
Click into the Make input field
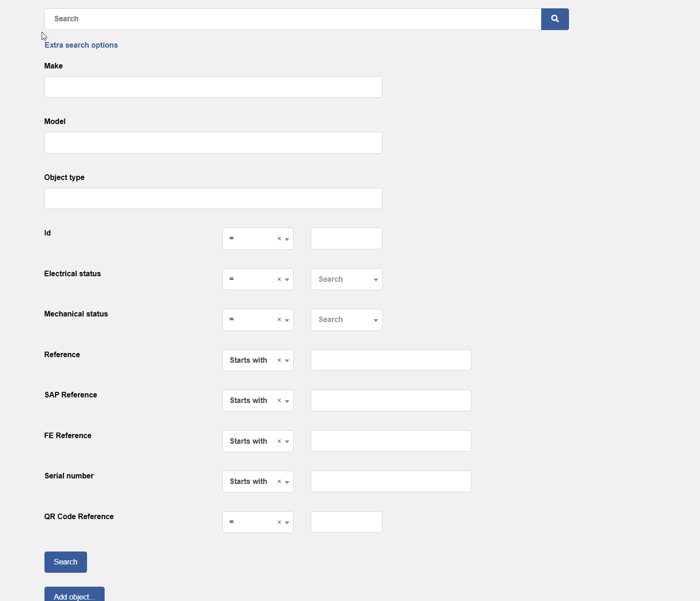[213, 87]
